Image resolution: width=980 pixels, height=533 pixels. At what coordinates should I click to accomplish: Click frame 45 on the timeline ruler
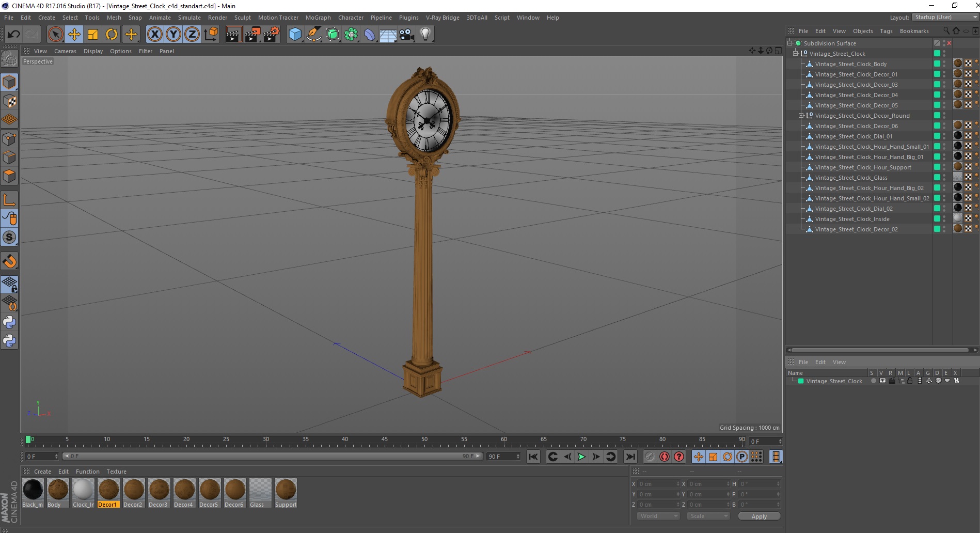[x=385, y=441]
